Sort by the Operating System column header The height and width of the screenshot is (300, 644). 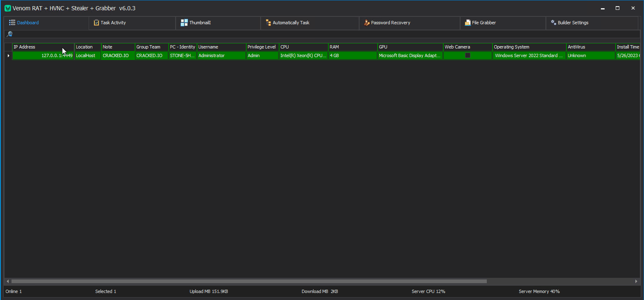[x=529, y=47]
